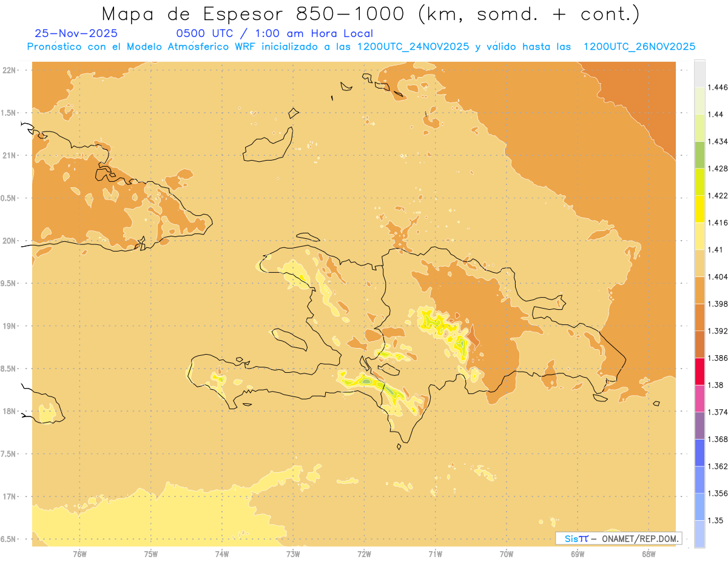
Task: Click the longitude label 72W
Action: (x=364, y=554)
